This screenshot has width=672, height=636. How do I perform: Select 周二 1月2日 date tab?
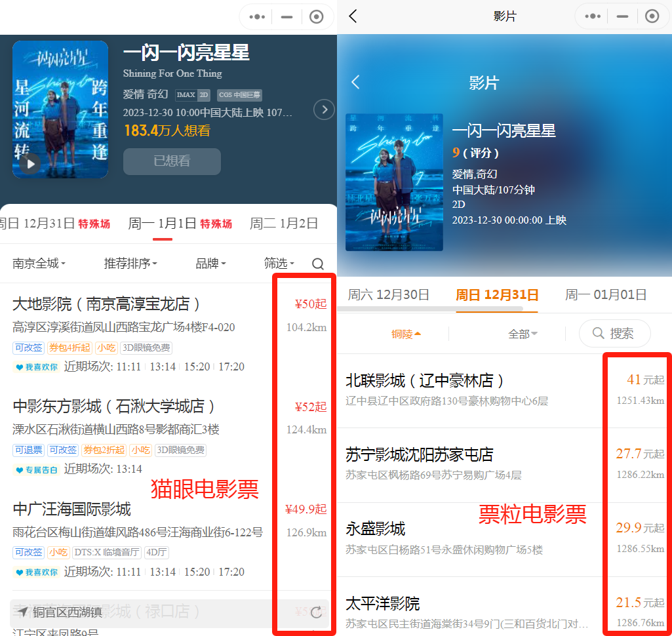(x=284, y=224)
